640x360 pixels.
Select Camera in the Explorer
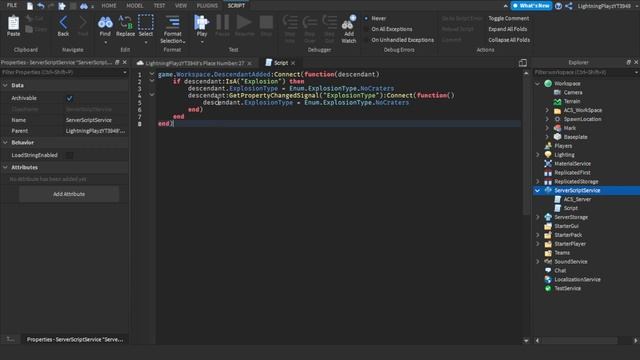[573, 92]
